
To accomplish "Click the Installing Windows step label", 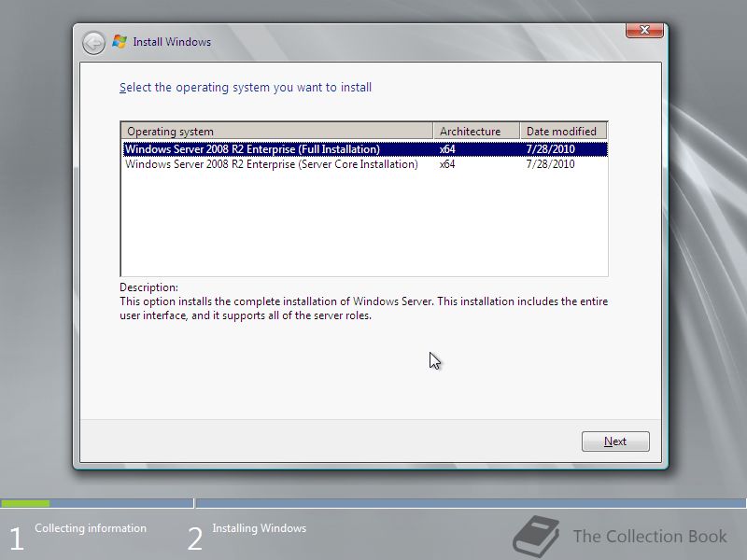I will tap(260, 528).
